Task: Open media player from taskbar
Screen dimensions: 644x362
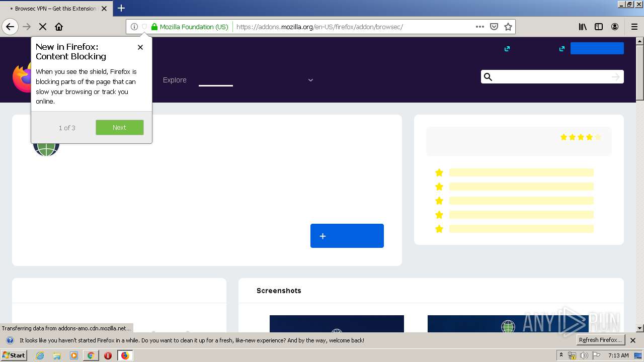Action: 74,355
